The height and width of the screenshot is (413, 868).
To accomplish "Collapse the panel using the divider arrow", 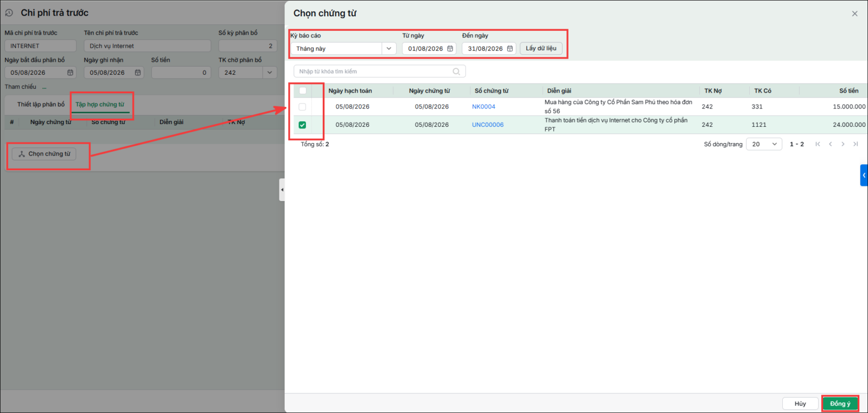I will (282, 190).
